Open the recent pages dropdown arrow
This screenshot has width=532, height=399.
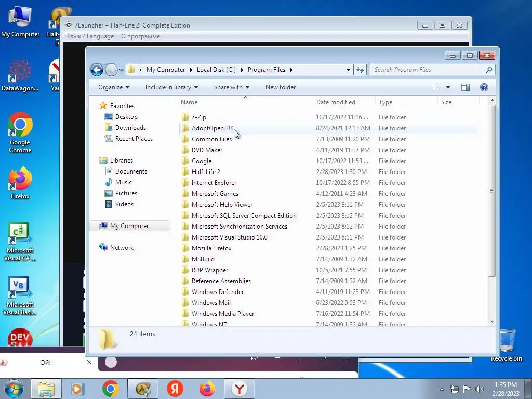point(122,70)
